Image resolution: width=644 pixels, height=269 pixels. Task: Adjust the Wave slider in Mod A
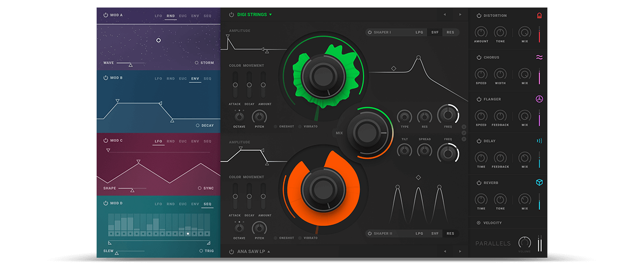(x=129, y=63)
